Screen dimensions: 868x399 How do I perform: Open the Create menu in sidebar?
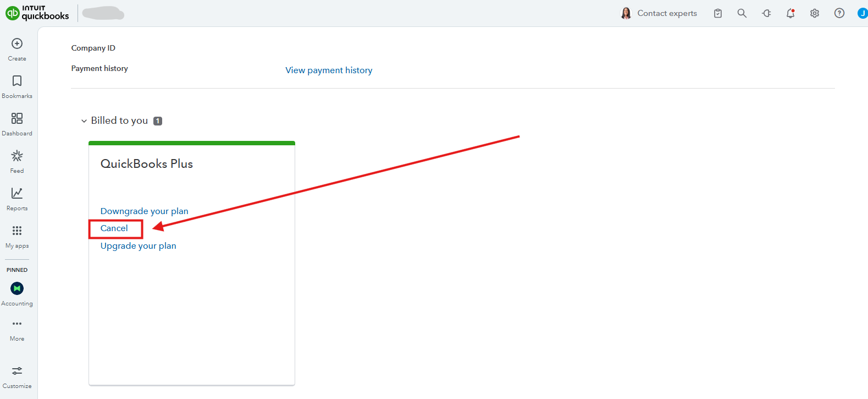coord(17,50)
